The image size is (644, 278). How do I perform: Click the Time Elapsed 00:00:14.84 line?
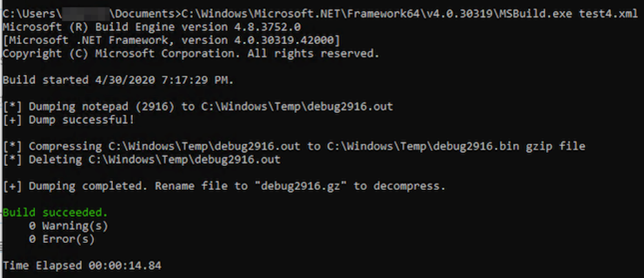[82, 266]
